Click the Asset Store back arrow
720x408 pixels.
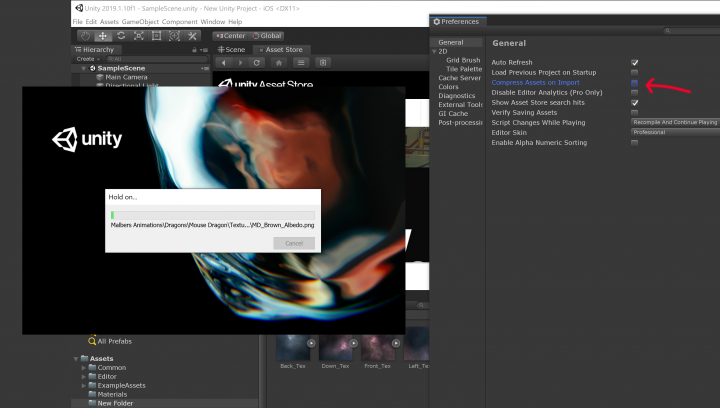pyautogui.click(x=224, y=62)
